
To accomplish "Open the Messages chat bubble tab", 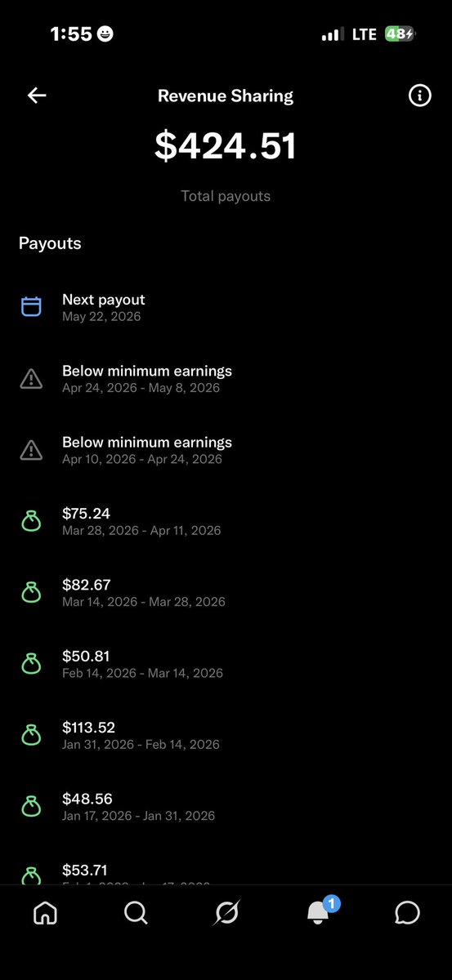I will (407, 913).
